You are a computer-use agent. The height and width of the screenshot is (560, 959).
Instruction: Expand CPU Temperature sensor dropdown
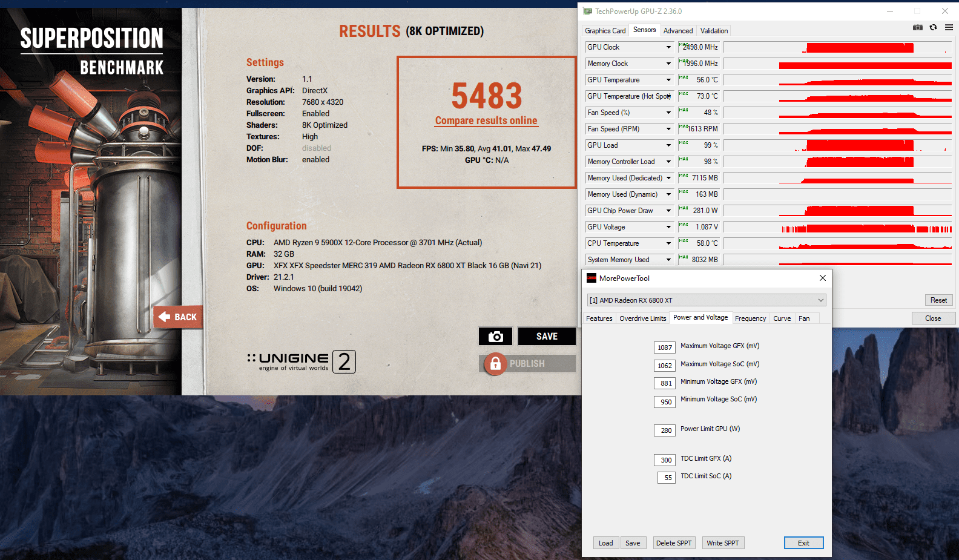pyautogui.click(x=668, y=243)
